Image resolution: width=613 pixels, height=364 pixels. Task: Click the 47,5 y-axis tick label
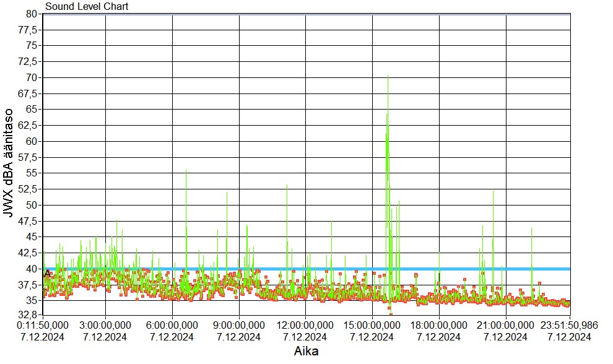click(x=30, y=221)
